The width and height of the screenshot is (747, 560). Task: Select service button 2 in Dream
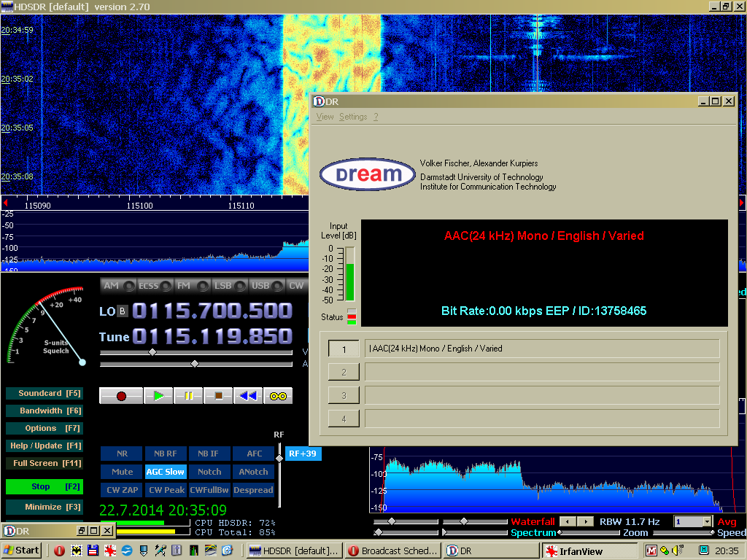pyautogui.click(x=344, y=373)
